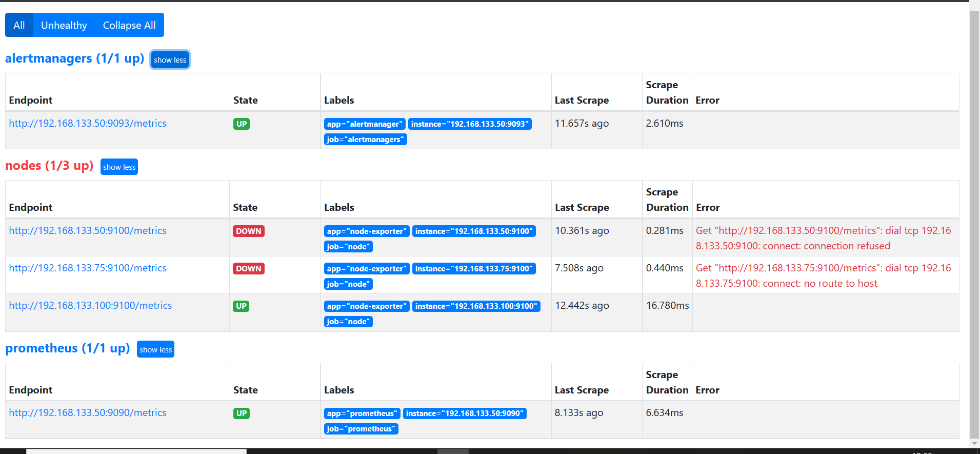Click the connection refused error message
This screenshot has height=454, width=980.
pos(824,238)
